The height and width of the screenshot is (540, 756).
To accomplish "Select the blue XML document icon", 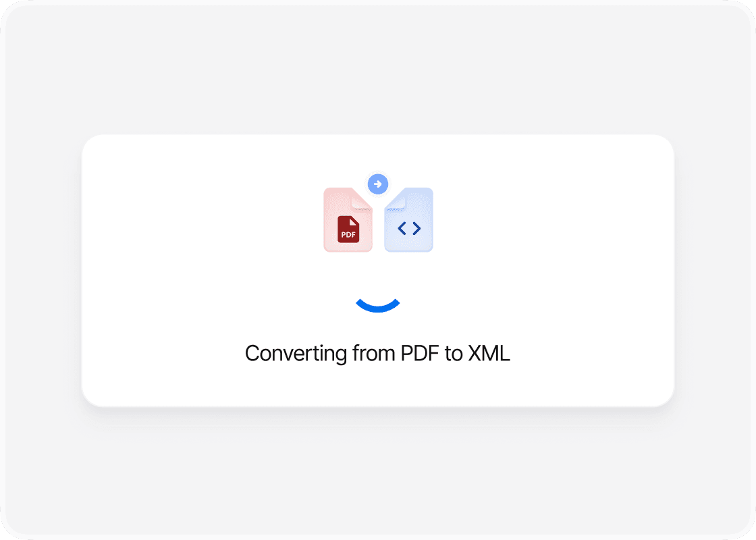I will tap(409, 219).
